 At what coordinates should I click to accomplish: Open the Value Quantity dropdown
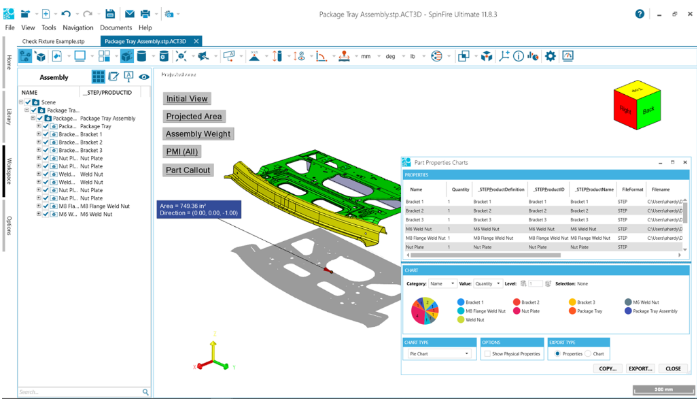487,284
